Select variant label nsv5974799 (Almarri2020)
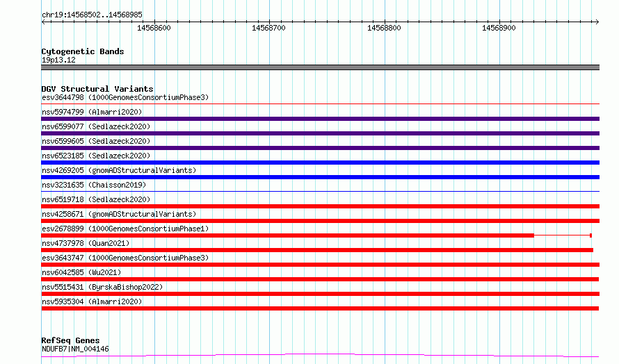 pos(92,112)
